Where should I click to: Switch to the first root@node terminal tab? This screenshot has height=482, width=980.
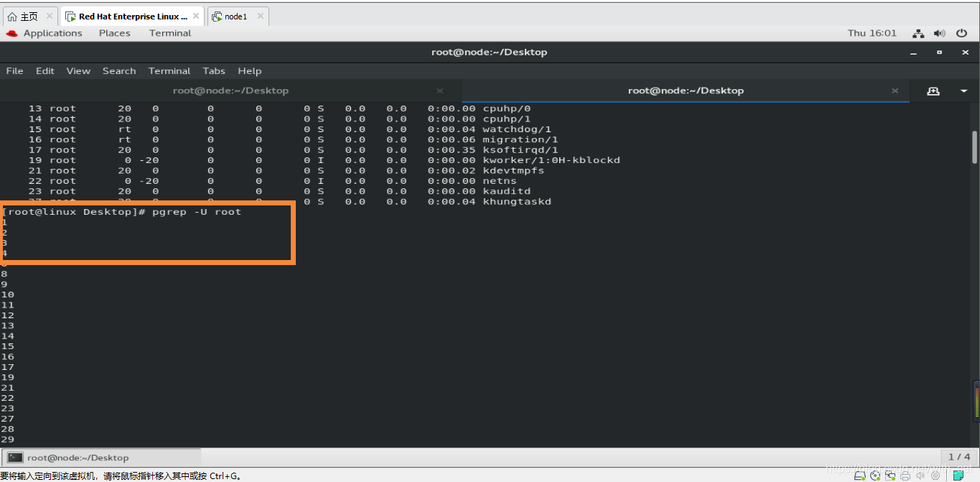pyautogui.click(x=230, y=91)
